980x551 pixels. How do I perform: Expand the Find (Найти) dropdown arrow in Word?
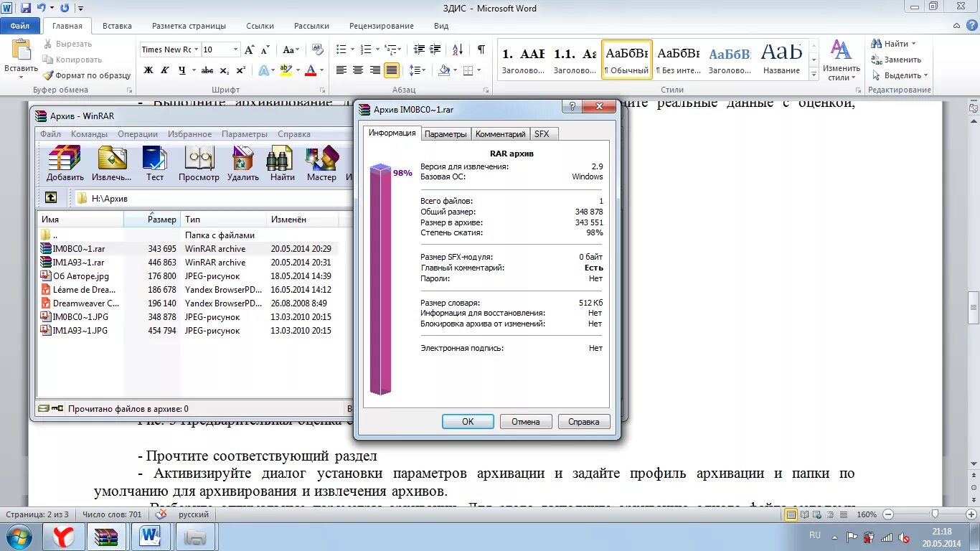coord(913,44)
